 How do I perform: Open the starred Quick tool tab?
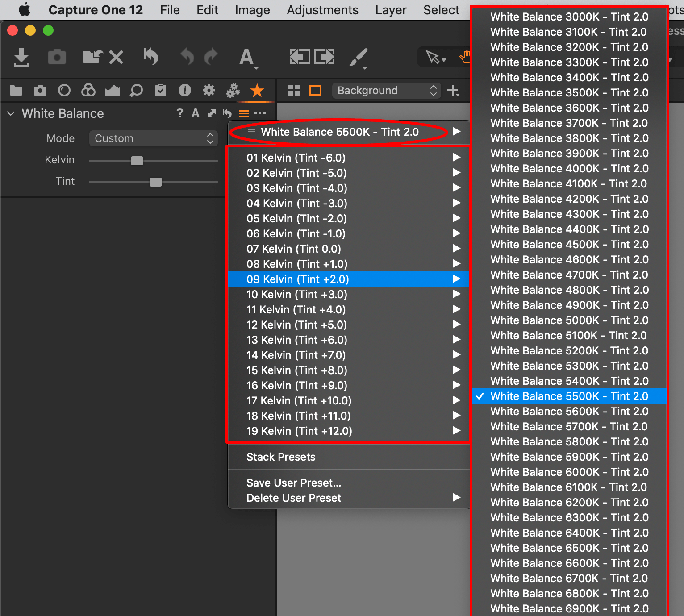pos(257,91)
